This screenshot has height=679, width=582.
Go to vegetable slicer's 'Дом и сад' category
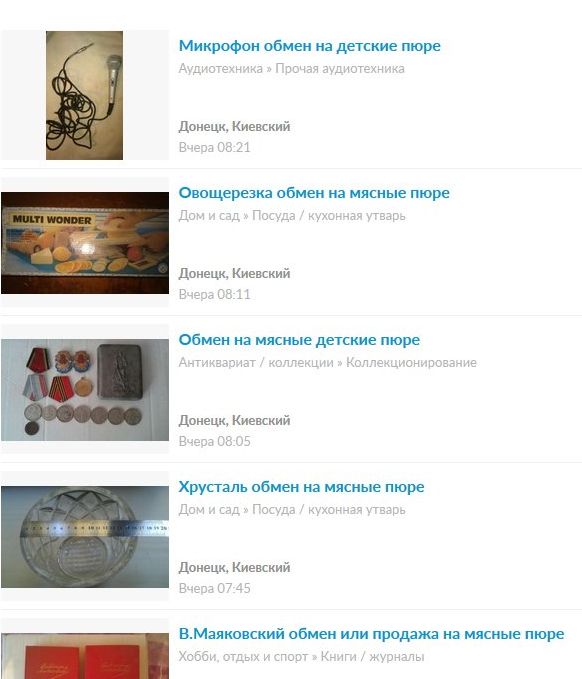coord(209,215)
